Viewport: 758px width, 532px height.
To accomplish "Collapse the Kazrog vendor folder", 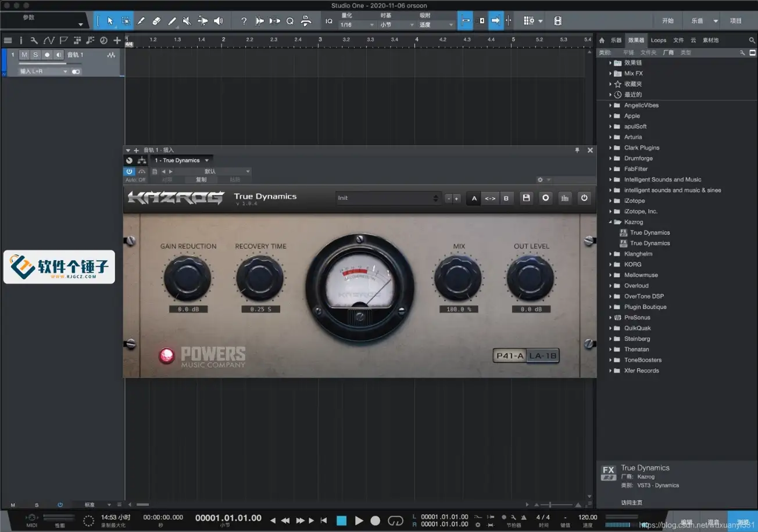I will [x=611, y=222].
